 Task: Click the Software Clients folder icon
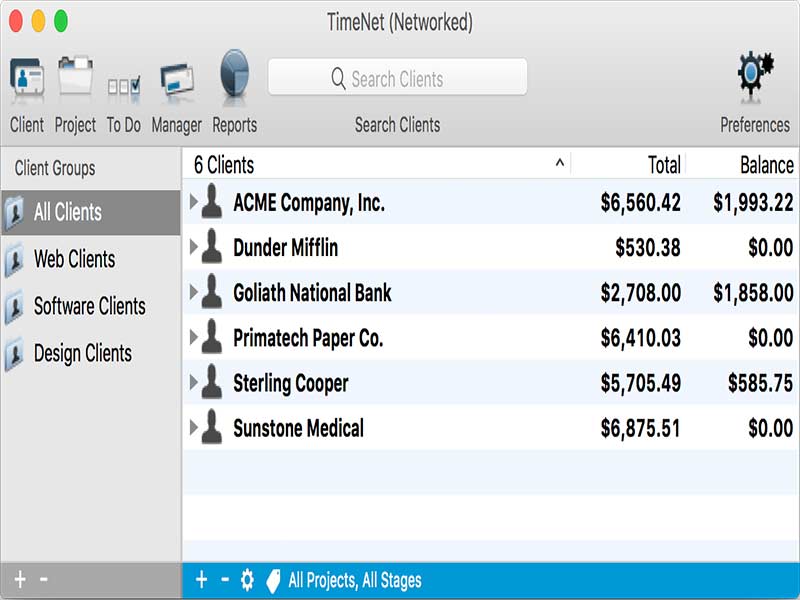click(x=14, y=307)
